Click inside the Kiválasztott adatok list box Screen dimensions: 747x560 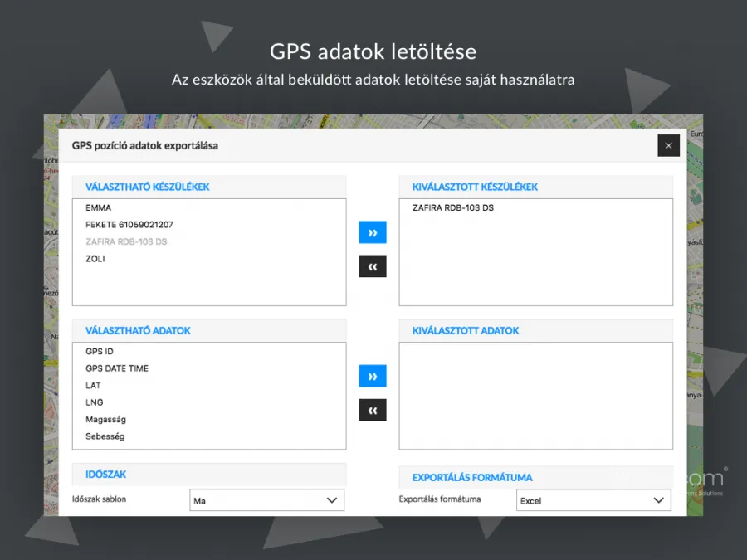tap(536, 396)
